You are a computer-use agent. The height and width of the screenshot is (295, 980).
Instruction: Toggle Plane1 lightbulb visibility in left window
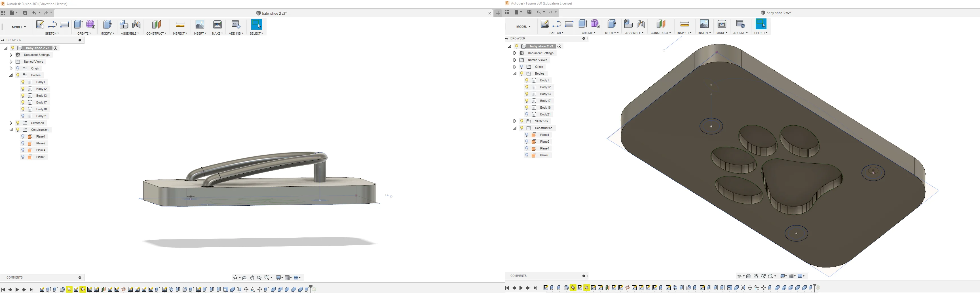23,137
